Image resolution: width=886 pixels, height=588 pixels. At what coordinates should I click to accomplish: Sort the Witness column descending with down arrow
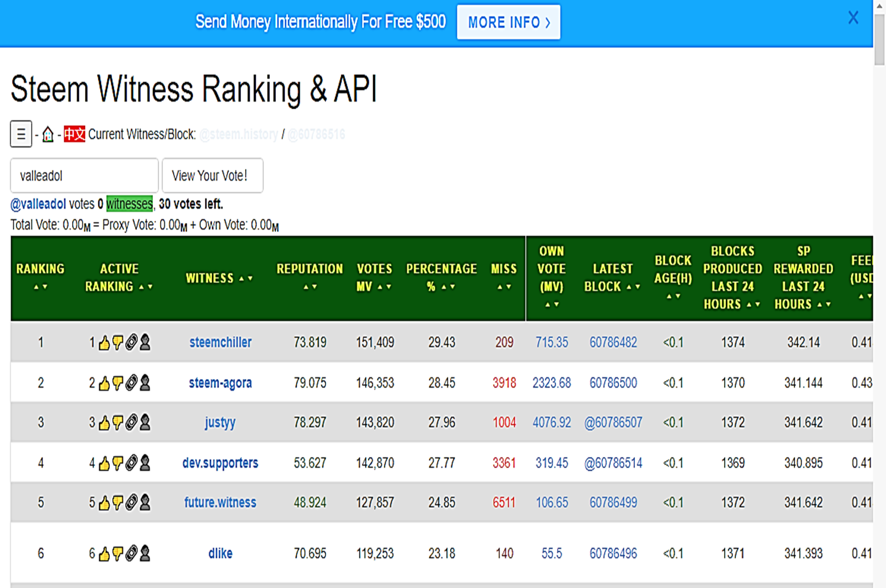(x=250, y=278)
